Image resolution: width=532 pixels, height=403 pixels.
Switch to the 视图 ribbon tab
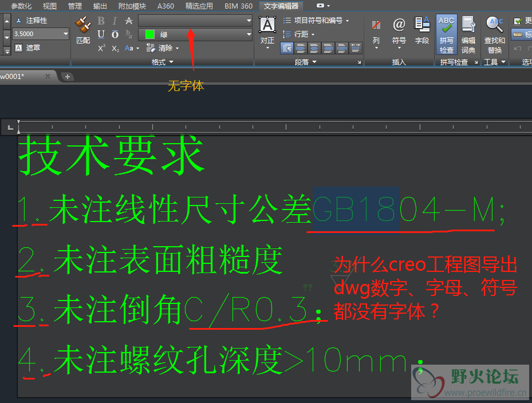click(x=50, y=6)
